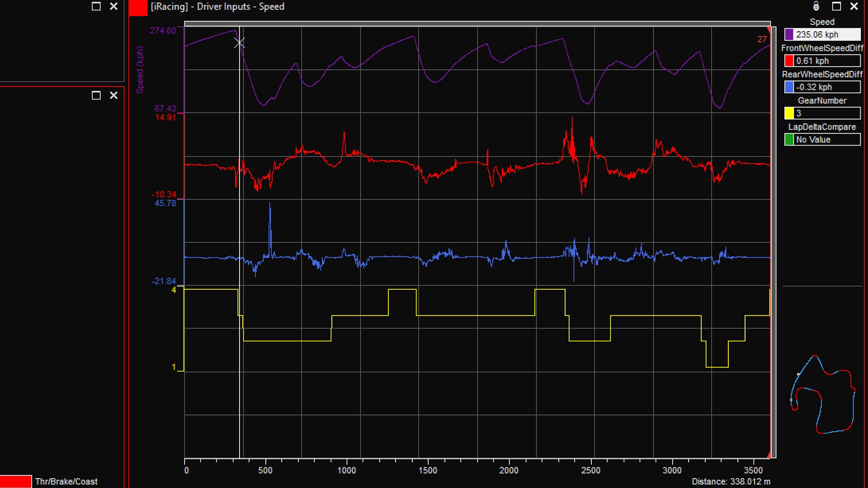Select the purple Speed channel color swatch
Image resolution: width=868 pixels, height=488 pixels.
pyautogui.click(x=788, y=34)
